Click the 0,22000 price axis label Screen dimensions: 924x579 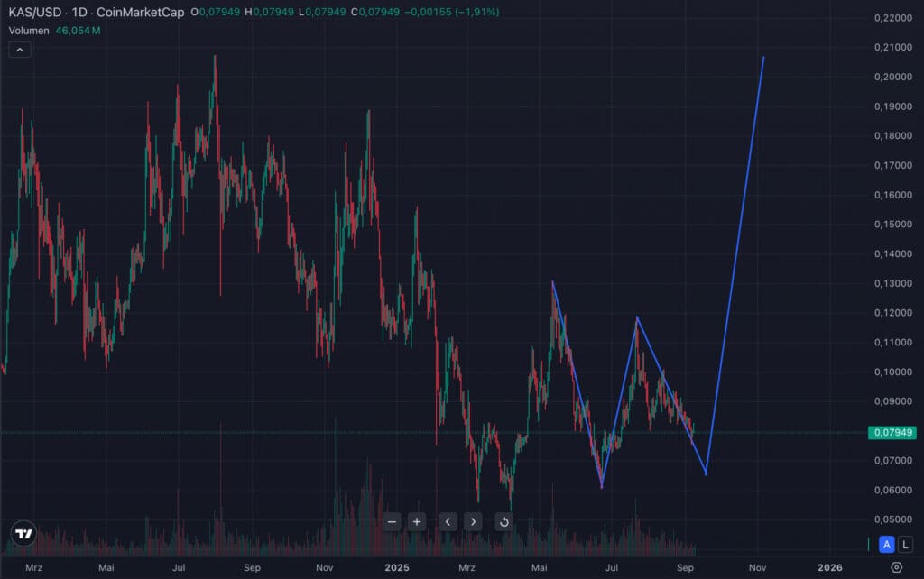point(892,18)
